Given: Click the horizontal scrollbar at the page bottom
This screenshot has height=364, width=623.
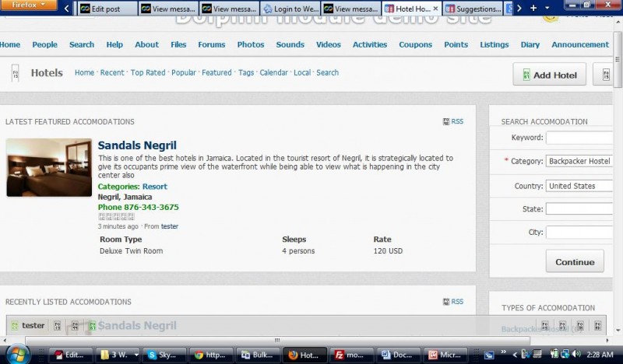Looking at the screenshot, I should click(277, 340).
